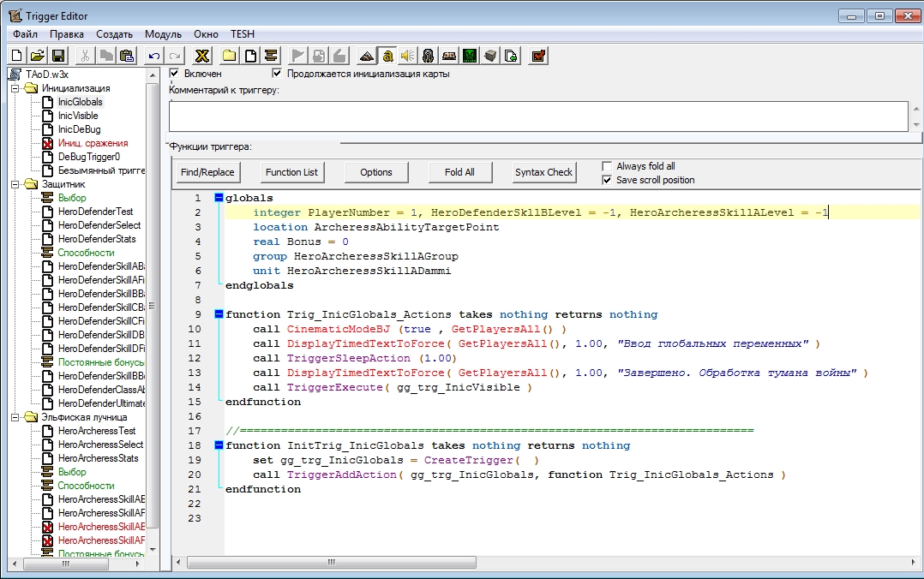
Task: Open the Sound Editor speaker icon
Action: click(407, 56)
